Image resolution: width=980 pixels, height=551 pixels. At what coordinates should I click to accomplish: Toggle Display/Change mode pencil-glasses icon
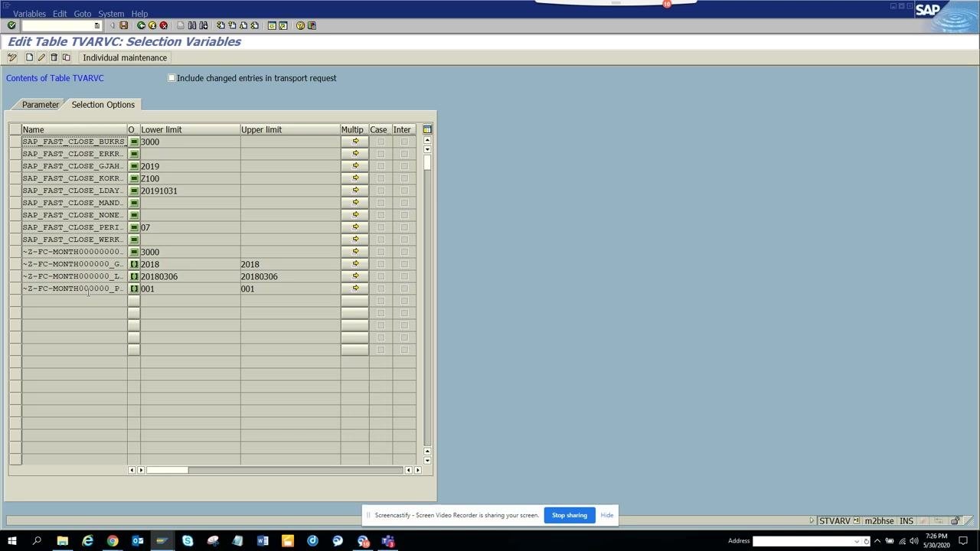[12, 57]
